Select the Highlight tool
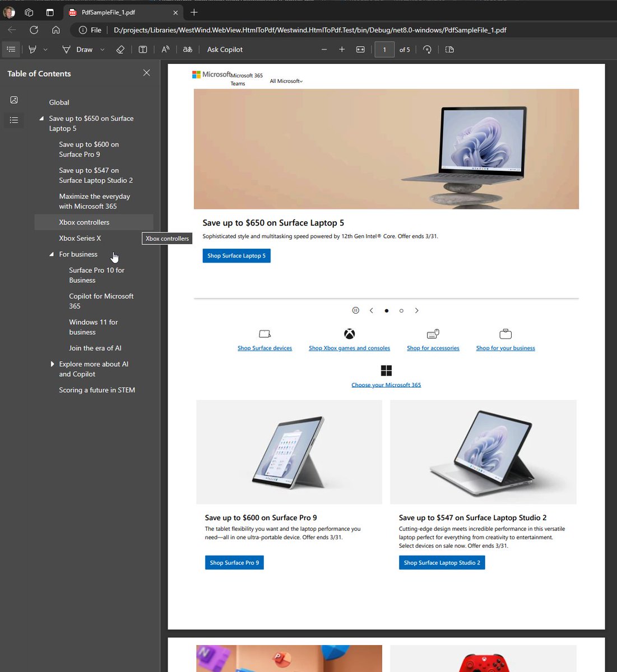 pos(33,49)
